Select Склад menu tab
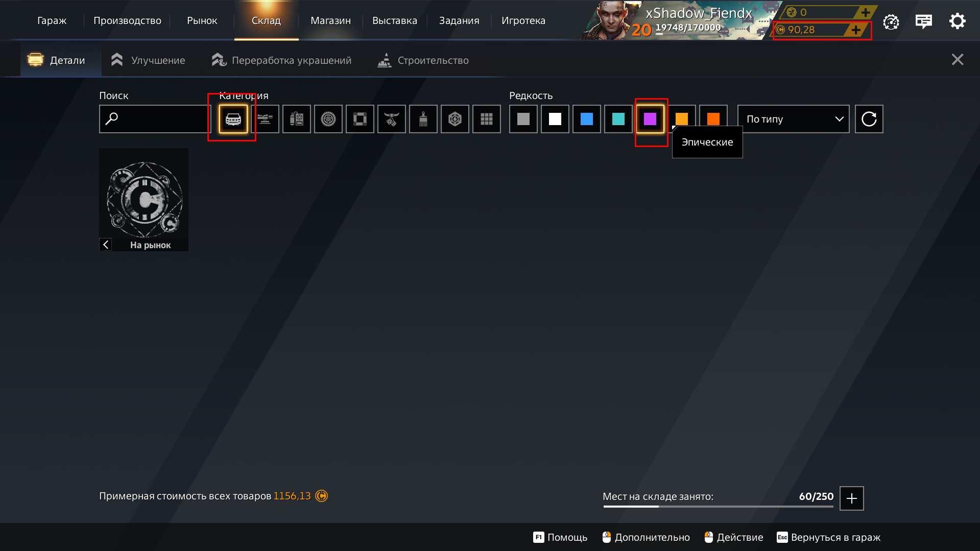 click(266, 21)
